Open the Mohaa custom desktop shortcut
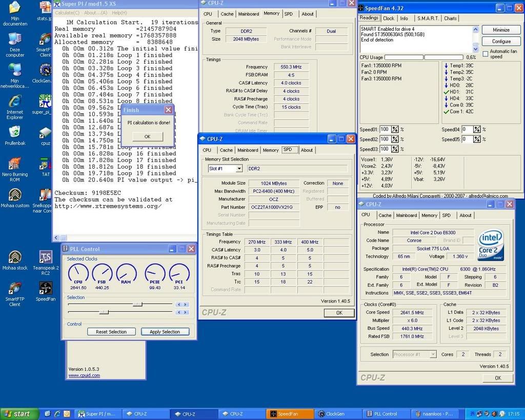Screen dimensions: 525x420 [x=15, y=198]
